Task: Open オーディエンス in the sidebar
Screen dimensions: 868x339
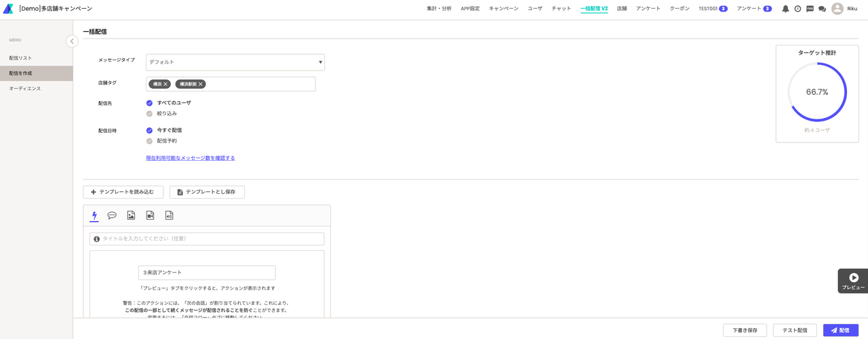Action: [x=25, y=88]
